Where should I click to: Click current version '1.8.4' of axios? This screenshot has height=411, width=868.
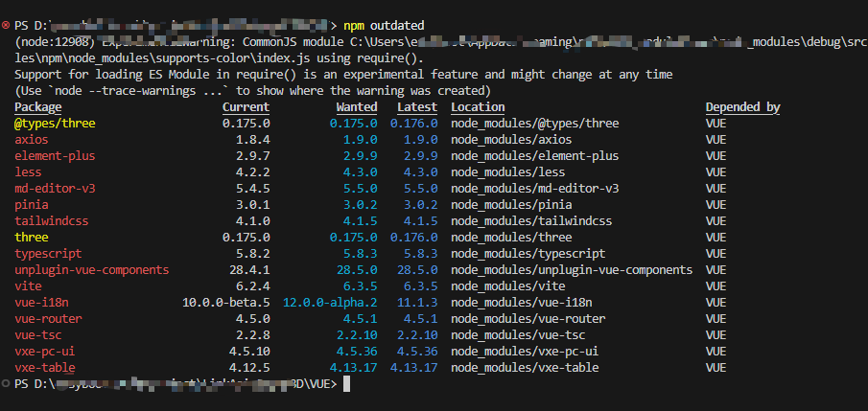click(253, 140)
